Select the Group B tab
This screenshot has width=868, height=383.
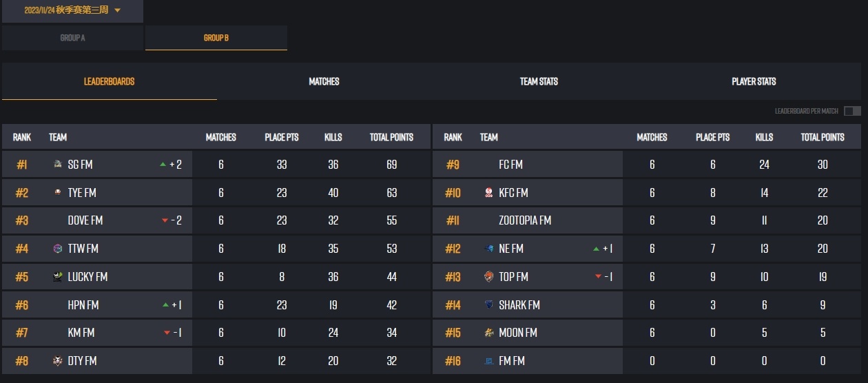216,38
